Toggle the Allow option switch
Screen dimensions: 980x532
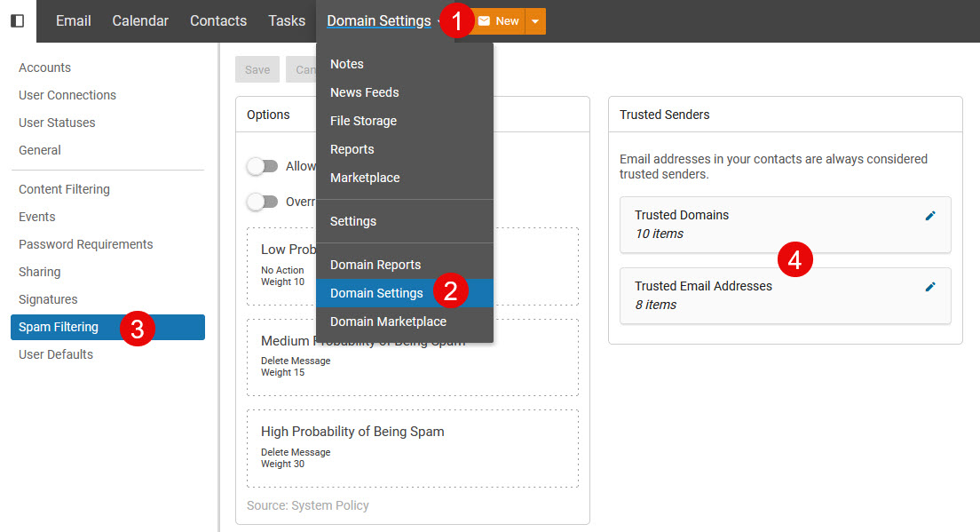tap(262, 166)
